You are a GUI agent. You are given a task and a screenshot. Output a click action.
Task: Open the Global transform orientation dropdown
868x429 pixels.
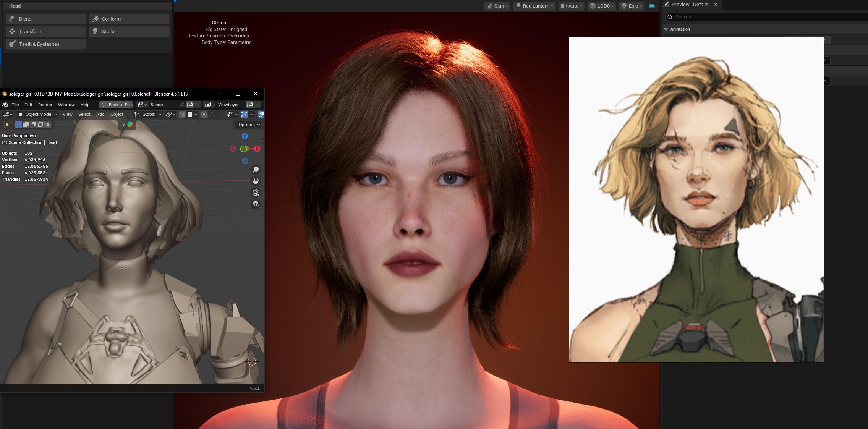148,114
